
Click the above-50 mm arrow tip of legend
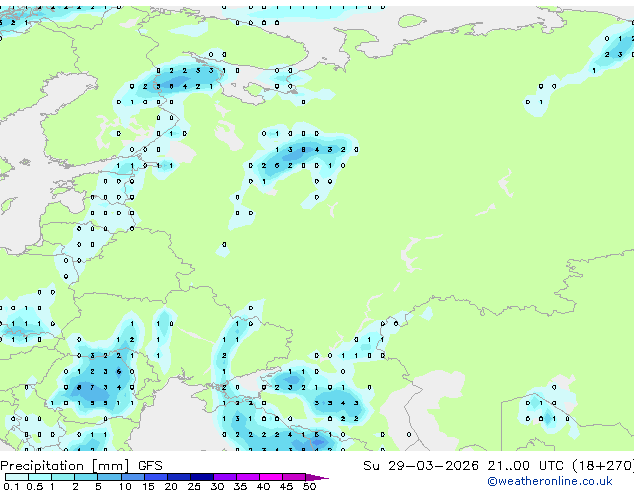(x=317, y=478)
